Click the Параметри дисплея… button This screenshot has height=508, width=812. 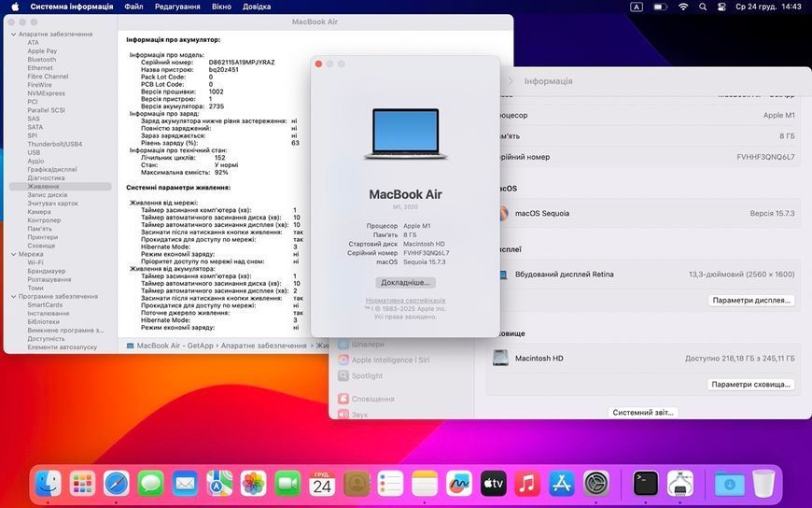pos(751,300)
